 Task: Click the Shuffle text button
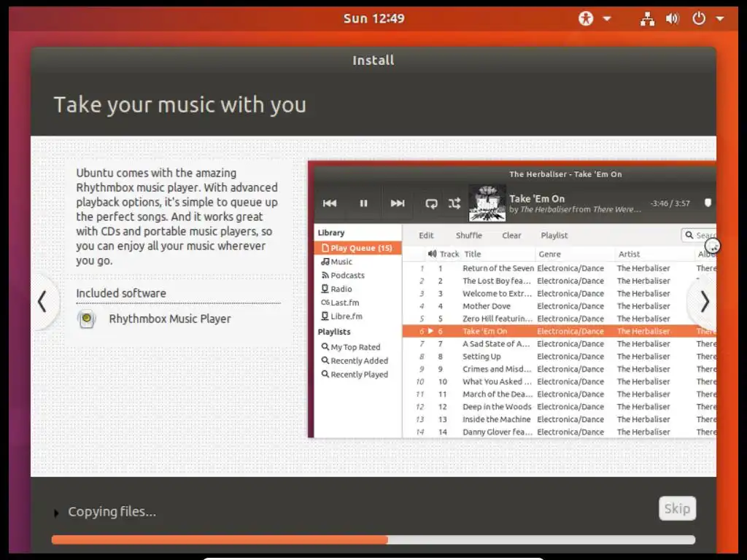pyautogui.click(x=469, y=236)
